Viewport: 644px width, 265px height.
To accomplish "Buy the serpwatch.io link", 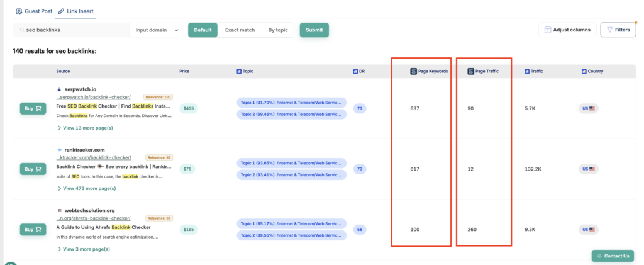I will [x=33, y=108].
